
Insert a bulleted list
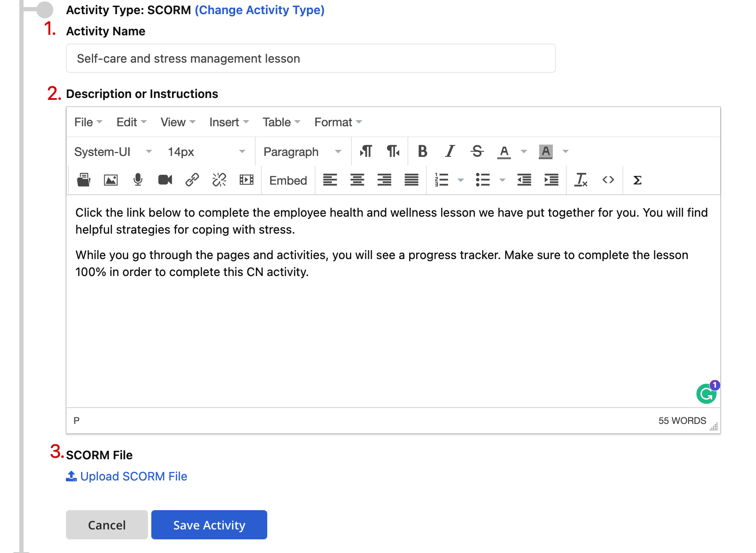[483, 180]
